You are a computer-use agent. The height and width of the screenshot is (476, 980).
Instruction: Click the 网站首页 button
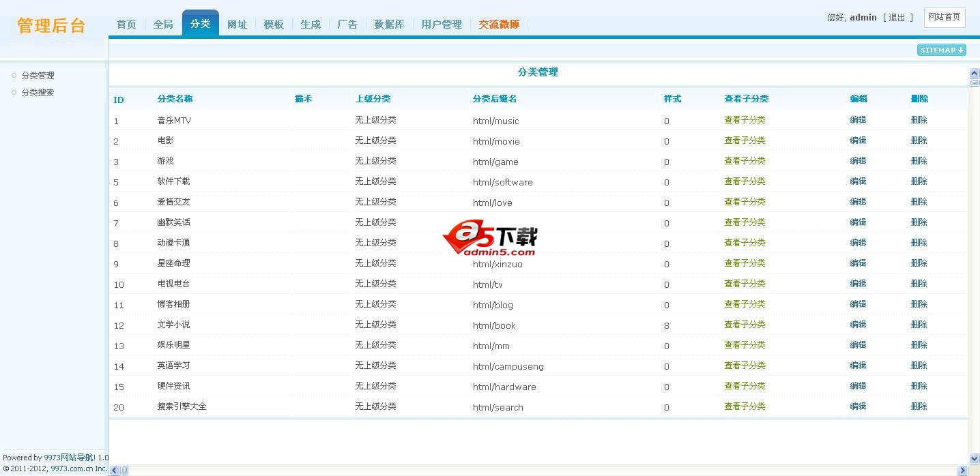(944, 17)
